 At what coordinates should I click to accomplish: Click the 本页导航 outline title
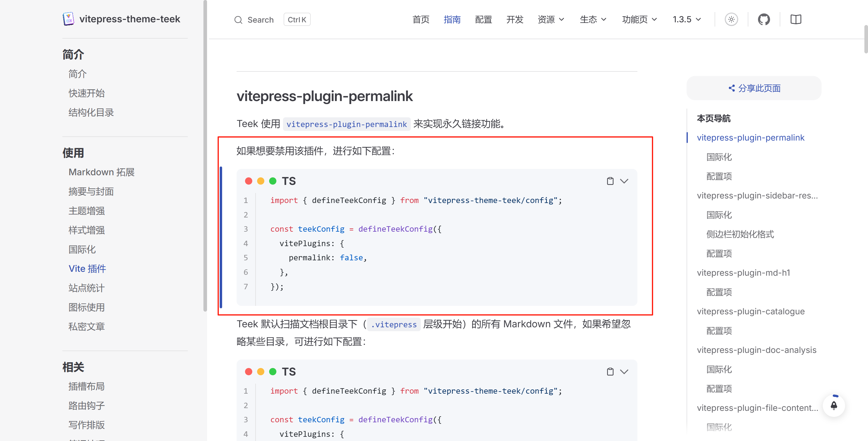(714, 118)
